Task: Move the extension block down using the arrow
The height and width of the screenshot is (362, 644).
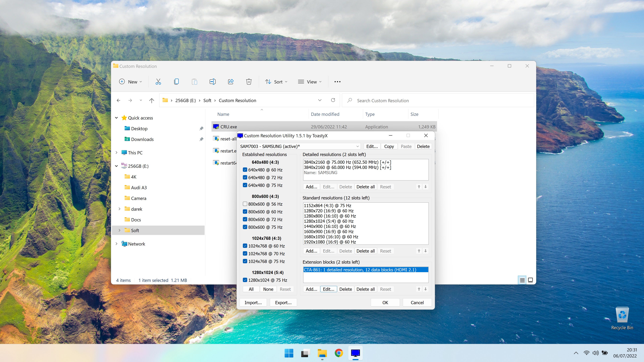Action: 425,289
